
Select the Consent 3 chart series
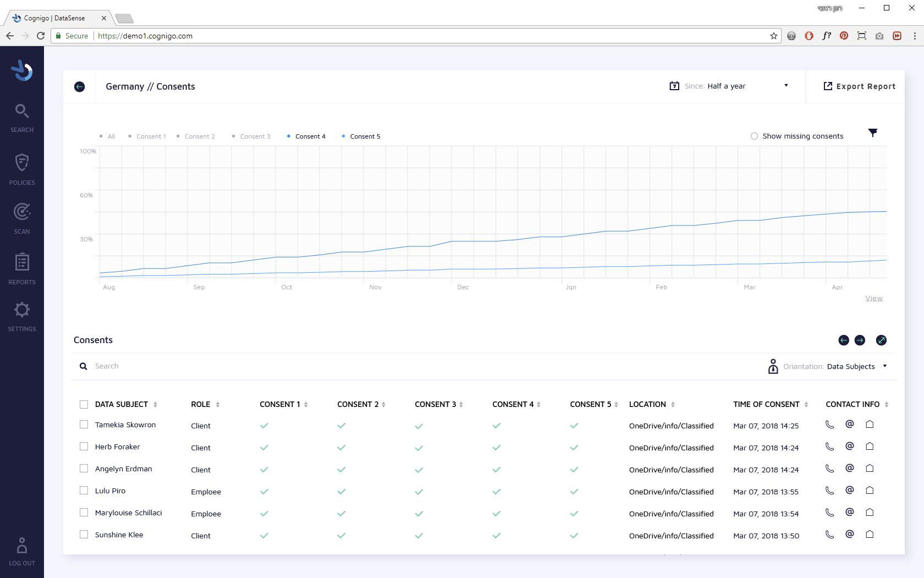click(251, 136)
